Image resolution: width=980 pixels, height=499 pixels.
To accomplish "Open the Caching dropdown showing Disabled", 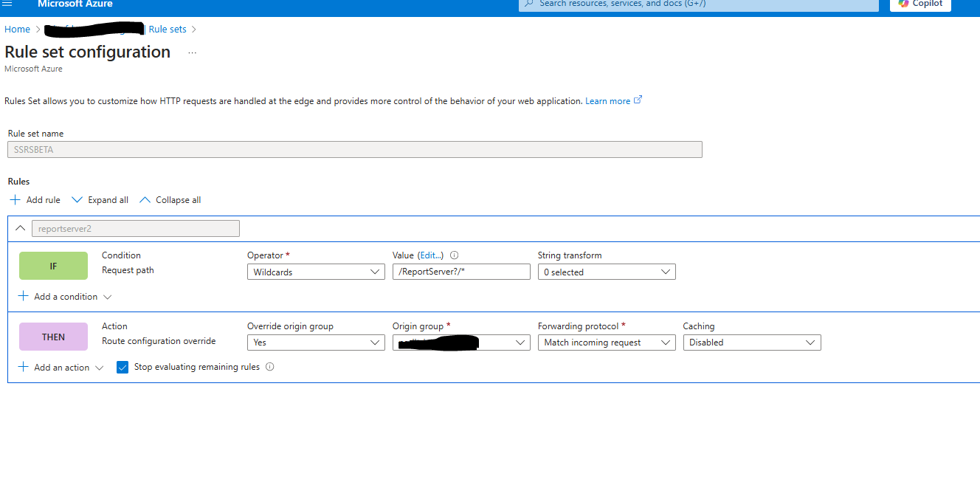I will (x=752, y=343).
